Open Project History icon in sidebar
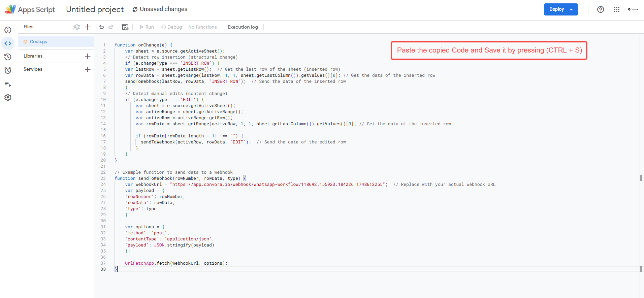 (x=8, y=57)
